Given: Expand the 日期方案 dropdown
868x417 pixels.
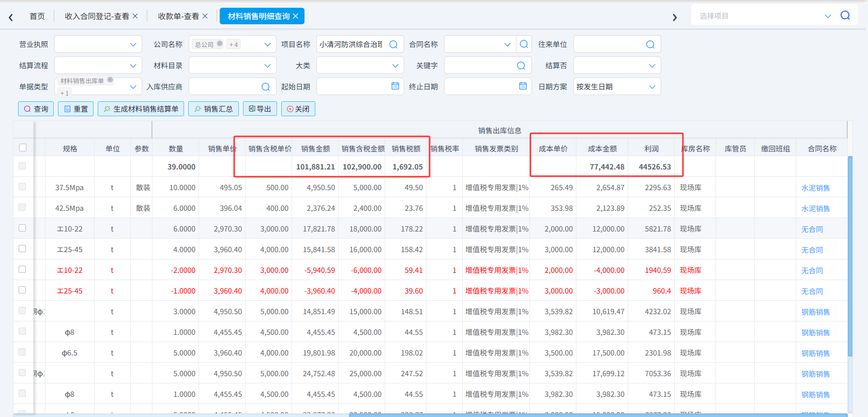Looking at the screenshot, I should coord(652,87).
